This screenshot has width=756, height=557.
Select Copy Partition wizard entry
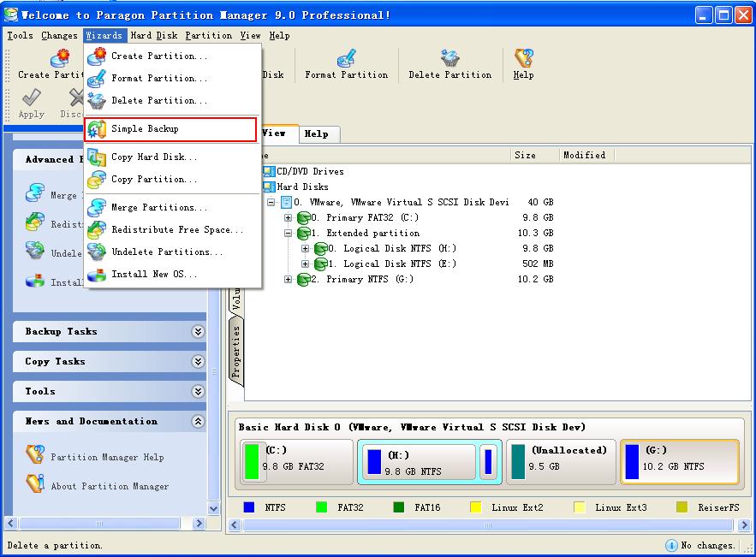pyautogui.click(x=173, y=179)
